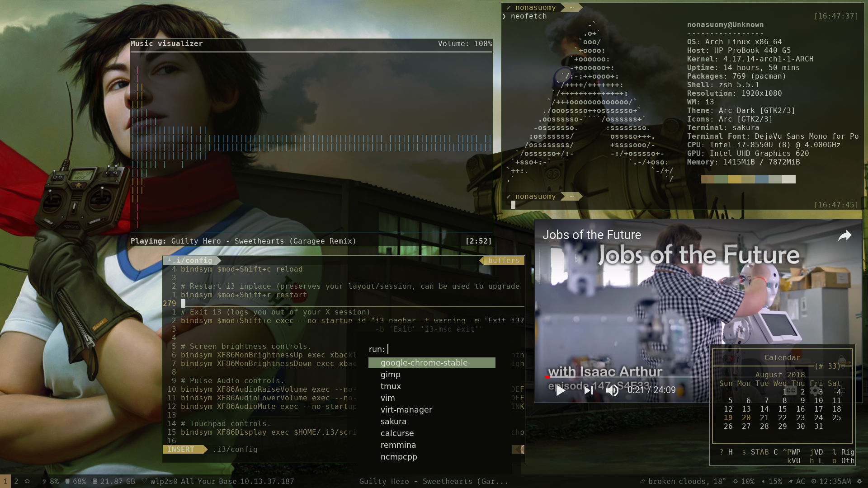Click the settings gear in the status bar
This screenshot has height=488, width=868.
(x=859, y=481)
